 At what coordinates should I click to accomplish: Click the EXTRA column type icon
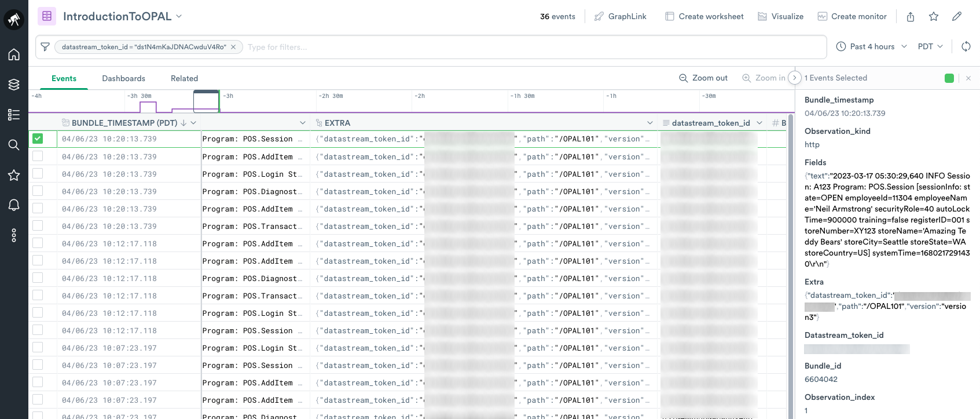pyautogui.click(x=319, y=123)
